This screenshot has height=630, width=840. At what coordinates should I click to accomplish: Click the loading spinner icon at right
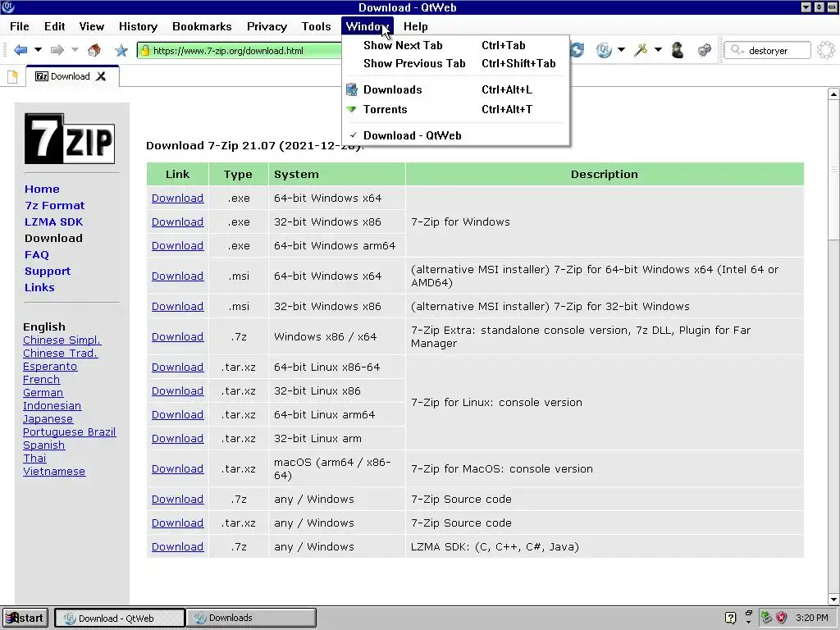point(825,50)
